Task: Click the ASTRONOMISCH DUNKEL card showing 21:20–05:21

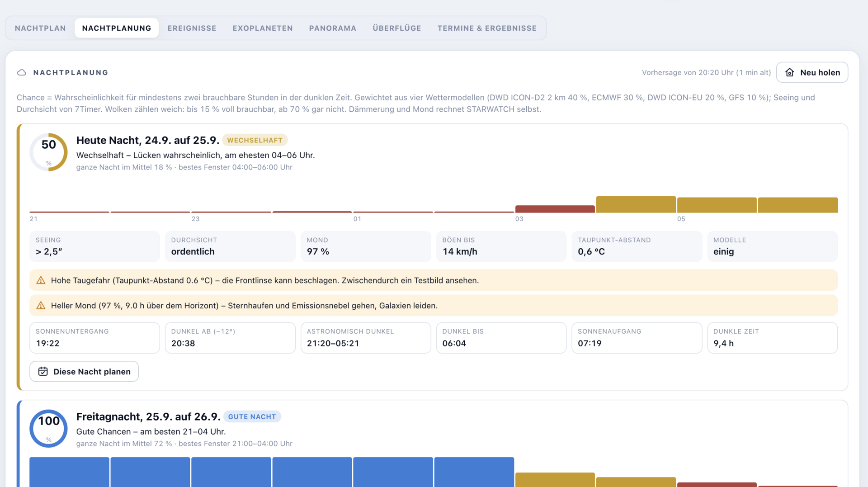Action: pyautogui.click(x=366, y=338)
